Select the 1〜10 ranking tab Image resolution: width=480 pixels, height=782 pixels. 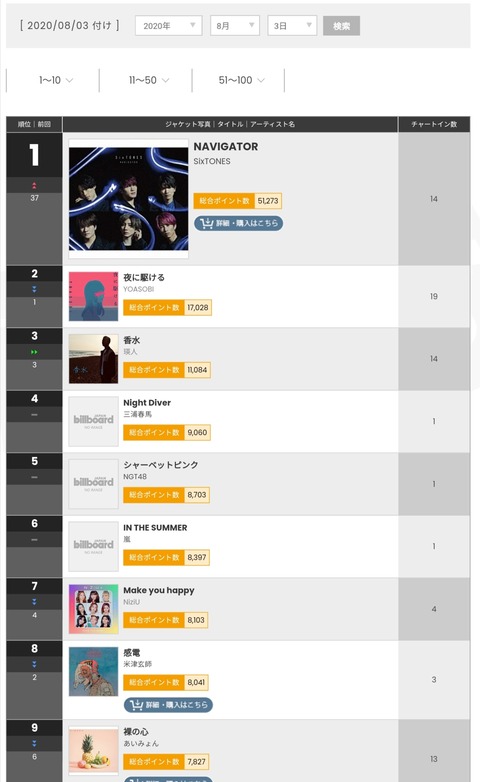[x=53, y=80]
